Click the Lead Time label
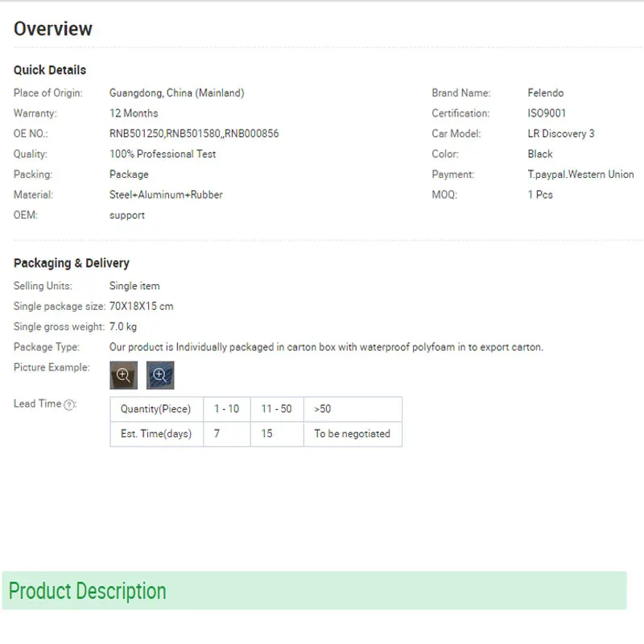 point(37,404)
